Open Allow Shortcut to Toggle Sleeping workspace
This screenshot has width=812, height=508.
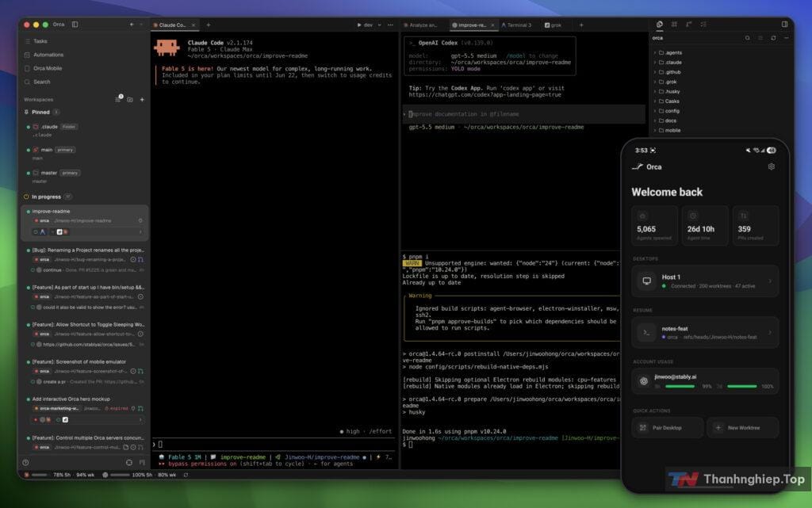(86, 334)
